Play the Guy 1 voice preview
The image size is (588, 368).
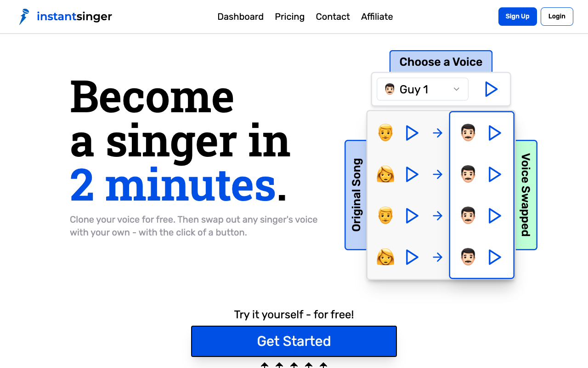tap(491, 89)
